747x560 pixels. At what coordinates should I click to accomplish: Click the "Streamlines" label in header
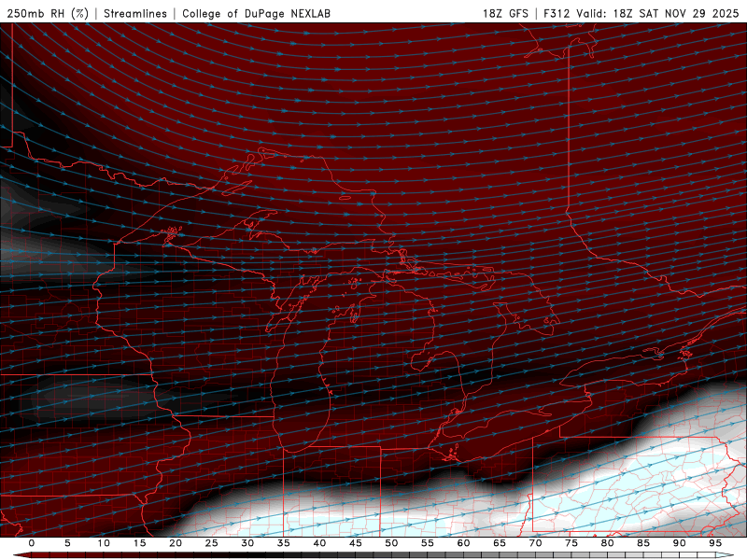pyautogui.click(x=135, y=13)
